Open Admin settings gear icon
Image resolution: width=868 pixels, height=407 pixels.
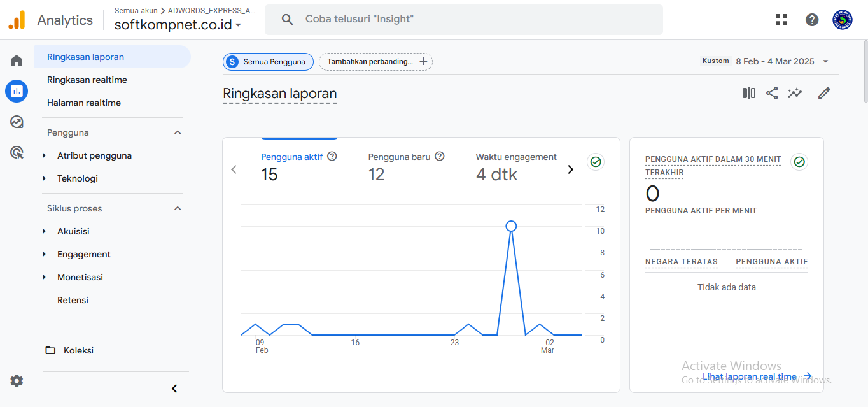[x=17, y=381]
